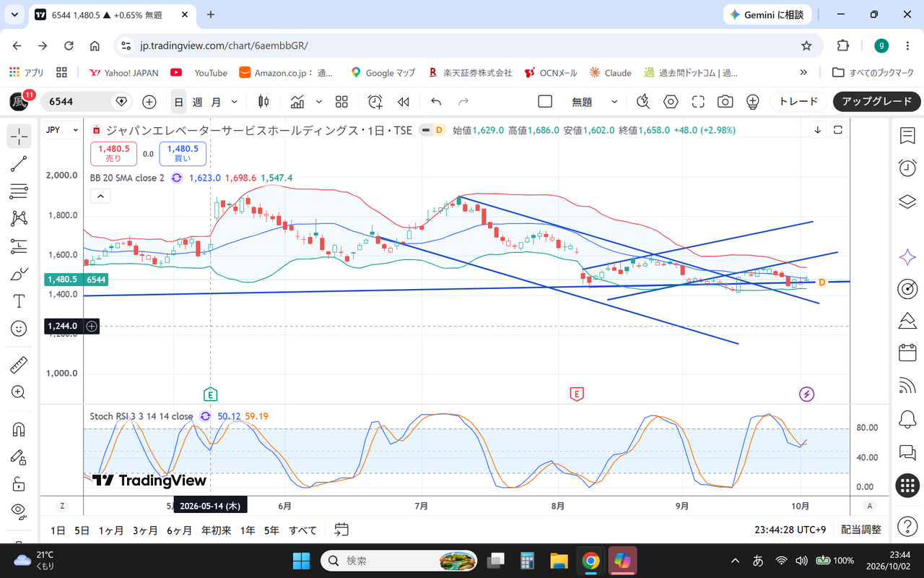Open the トレード trading panel

(798, 102)
